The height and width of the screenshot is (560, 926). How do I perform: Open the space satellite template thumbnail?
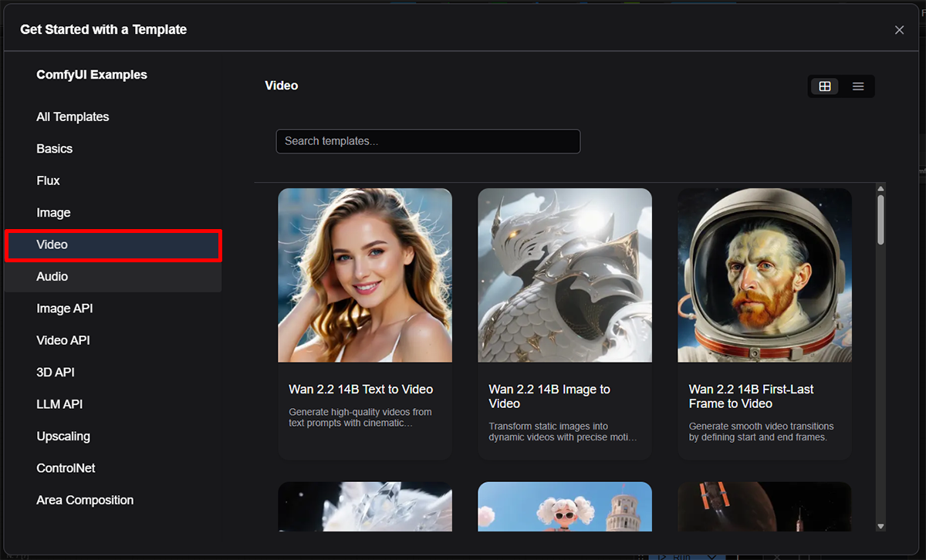point(765,507)
